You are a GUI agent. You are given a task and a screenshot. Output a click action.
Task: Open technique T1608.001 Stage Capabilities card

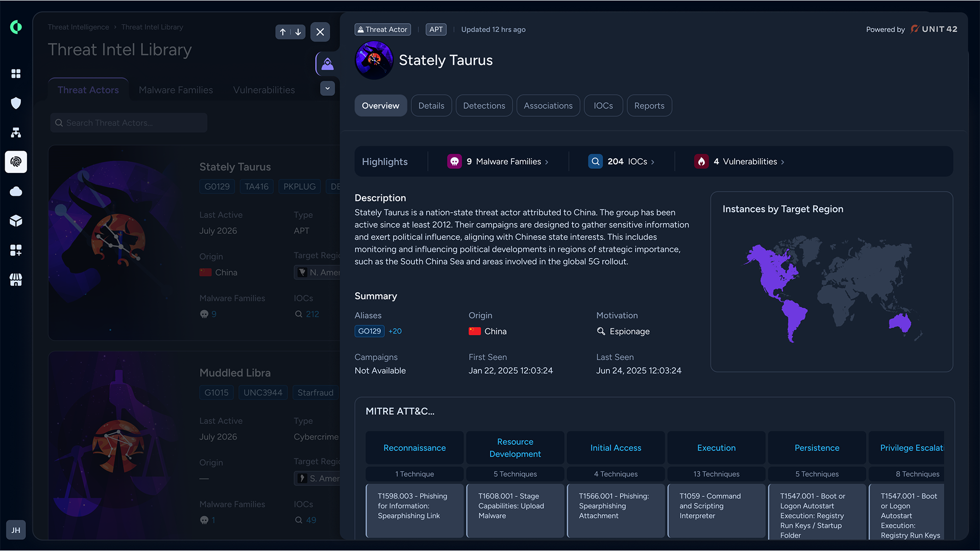515,511
